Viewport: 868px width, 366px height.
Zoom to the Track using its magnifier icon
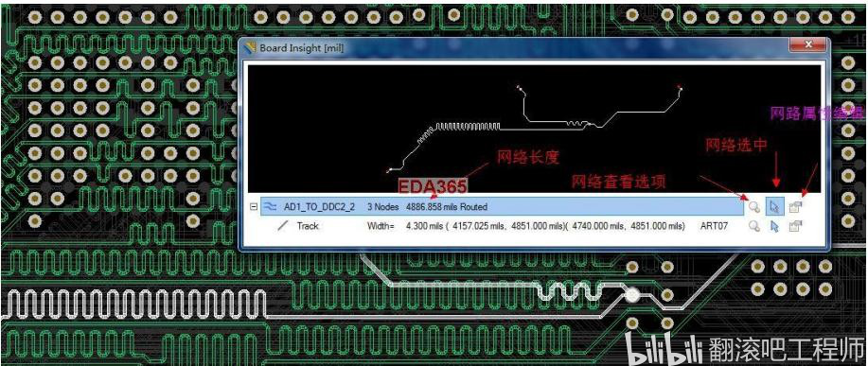point(754,226)
